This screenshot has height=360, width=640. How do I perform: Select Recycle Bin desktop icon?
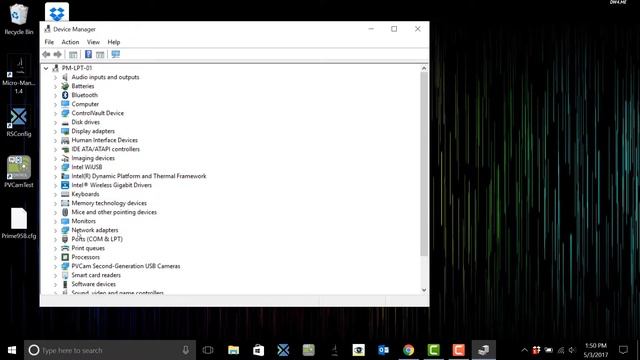(18, 19)
